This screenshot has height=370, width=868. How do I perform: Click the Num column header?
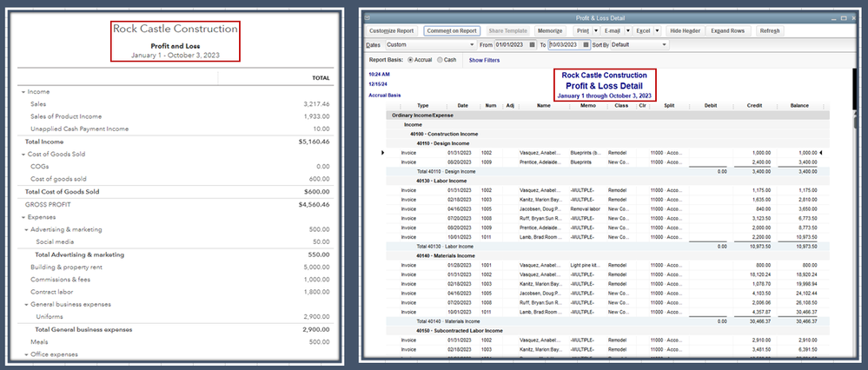(x=491, y=106)
